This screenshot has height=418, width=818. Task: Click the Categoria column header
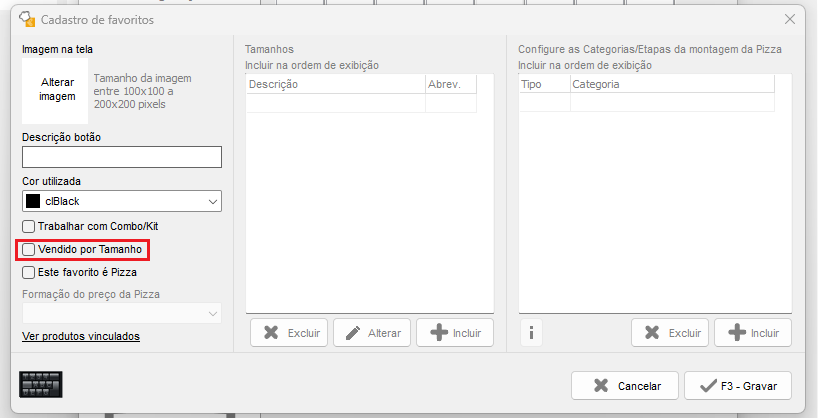pos(671,84)
